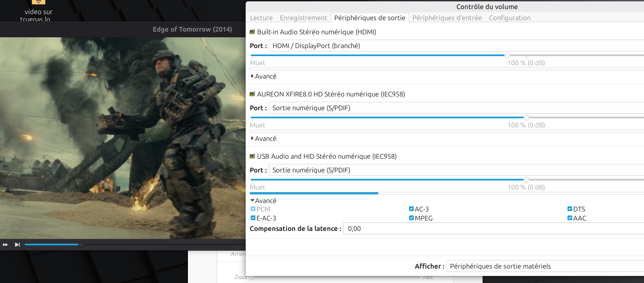Switch to the Lecture tab
This screenshot has height=283, width=644.
[x=261, y=18]
